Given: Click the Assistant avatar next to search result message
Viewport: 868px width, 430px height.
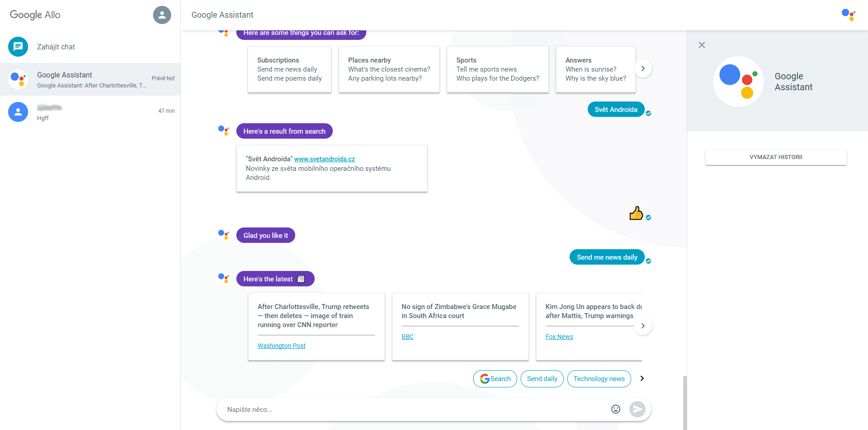Looking at the screenshot, I should tap(224, 130).
